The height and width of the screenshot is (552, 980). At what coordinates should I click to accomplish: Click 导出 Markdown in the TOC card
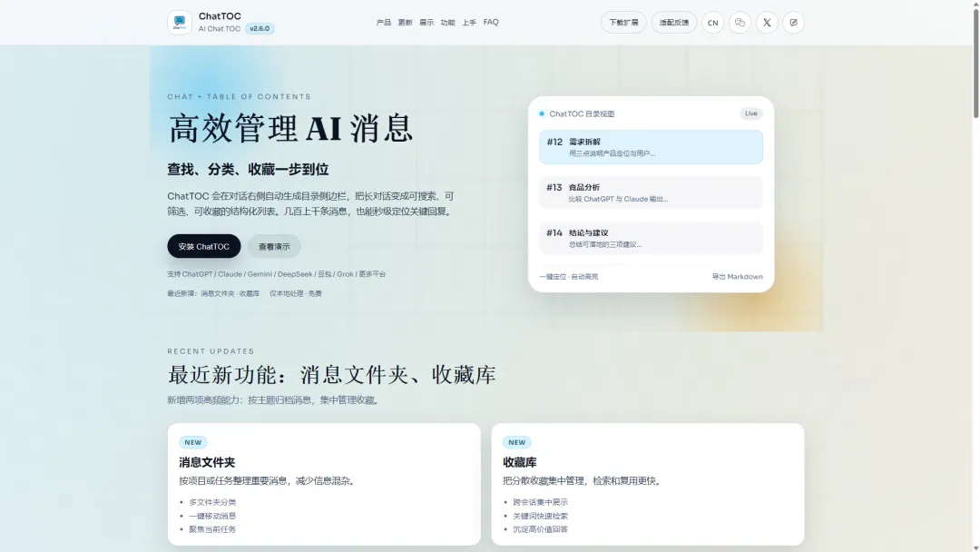(737, 276)
